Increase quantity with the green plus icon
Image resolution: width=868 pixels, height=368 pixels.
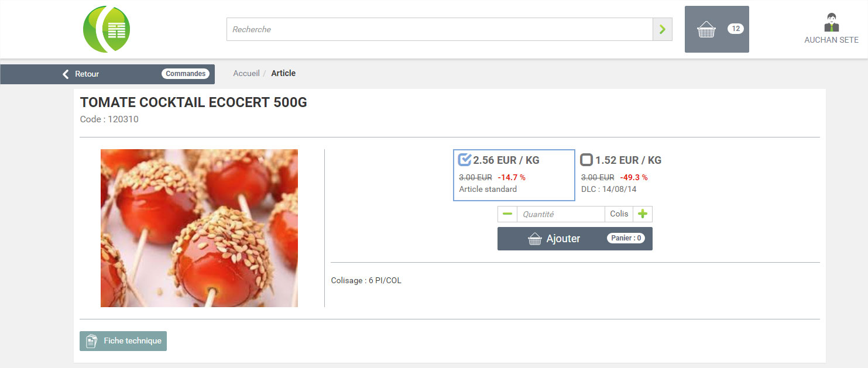pyautogui.click(x=643, y=214)
